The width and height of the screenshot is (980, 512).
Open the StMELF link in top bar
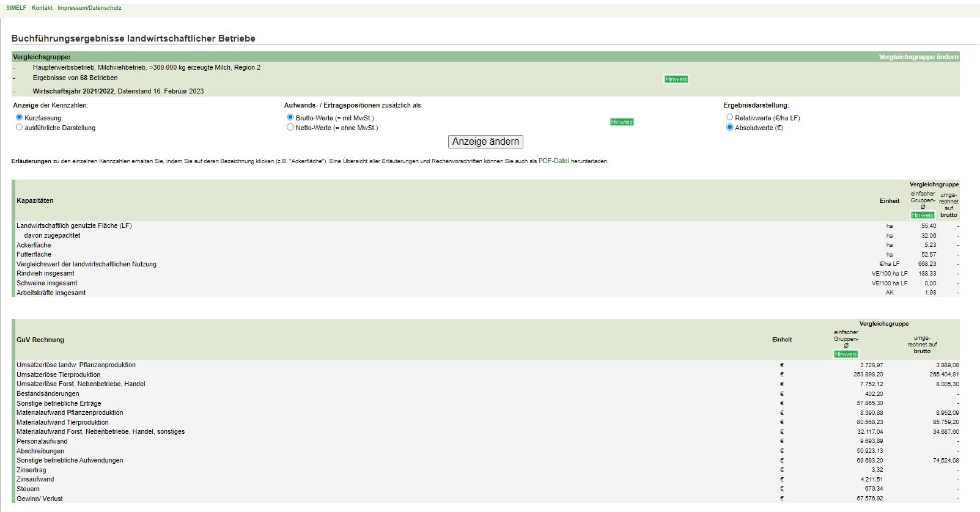[x=17, y=8]
